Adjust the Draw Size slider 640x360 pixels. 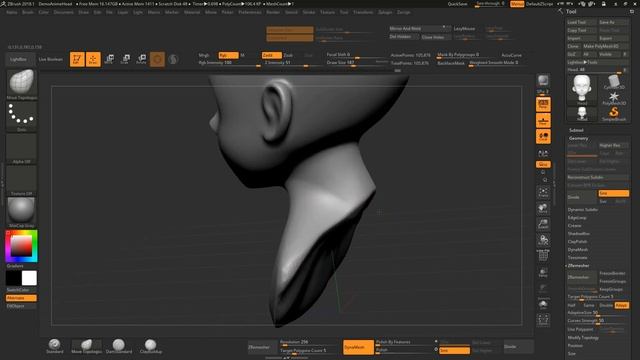pyautogui.click(x=357, y=63)
